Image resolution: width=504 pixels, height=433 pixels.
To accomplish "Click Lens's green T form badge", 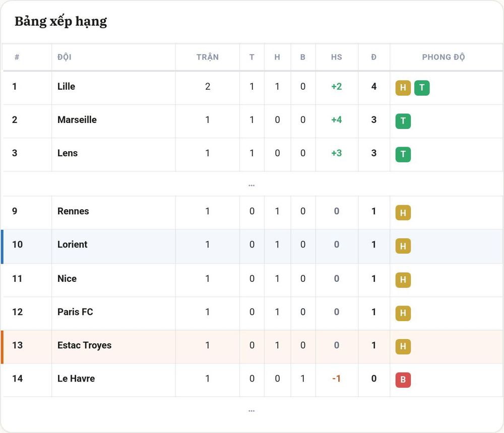I will (x=403, y=155).
